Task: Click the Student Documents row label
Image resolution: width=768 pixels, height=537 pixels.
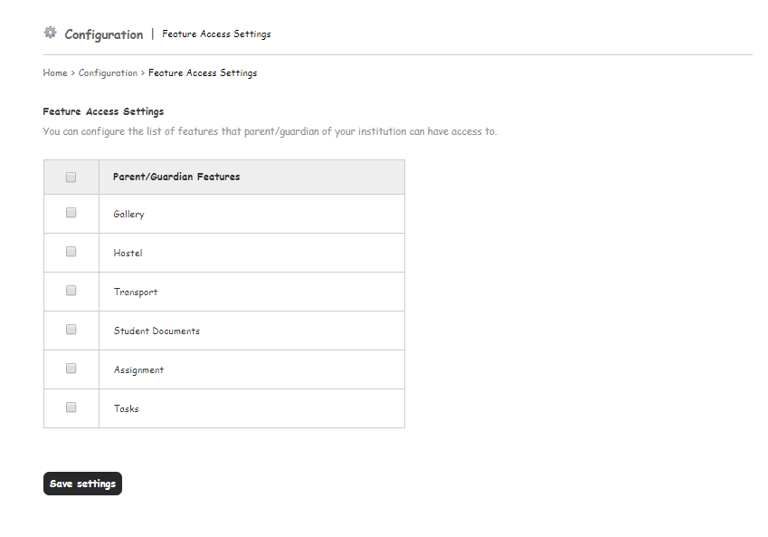Action: [157, 331]
